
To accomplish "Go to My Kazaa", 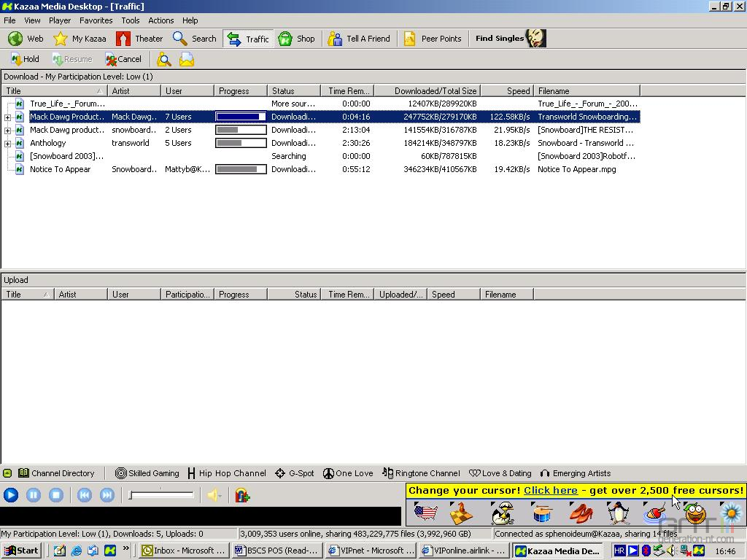I will [x=80, y=39].
